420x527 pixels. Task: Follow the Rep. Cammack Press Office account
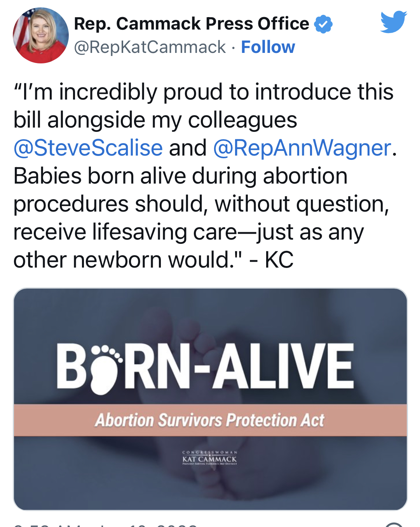tap(268, 47)
